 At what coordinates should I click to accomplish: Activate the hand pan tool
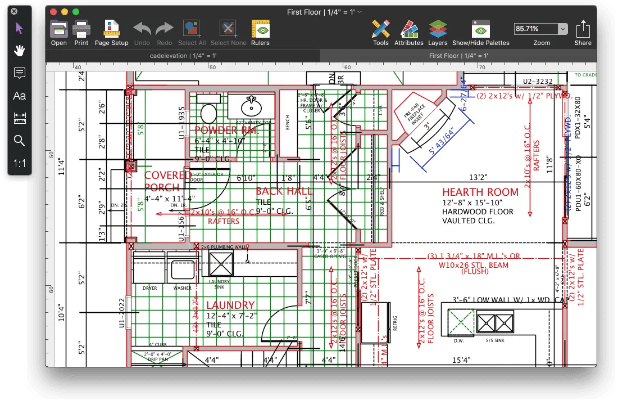pyautogui.click(x=19, y=50)
